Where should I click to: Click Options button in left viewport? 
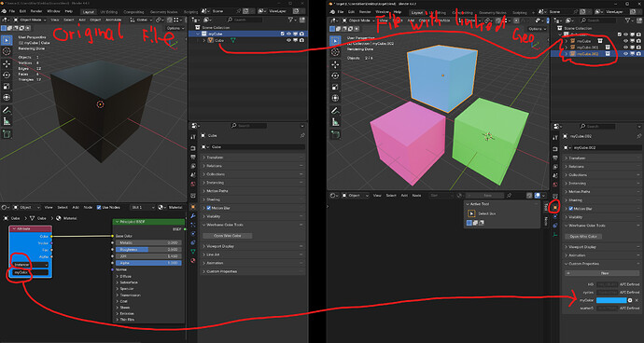pos(176,28)
